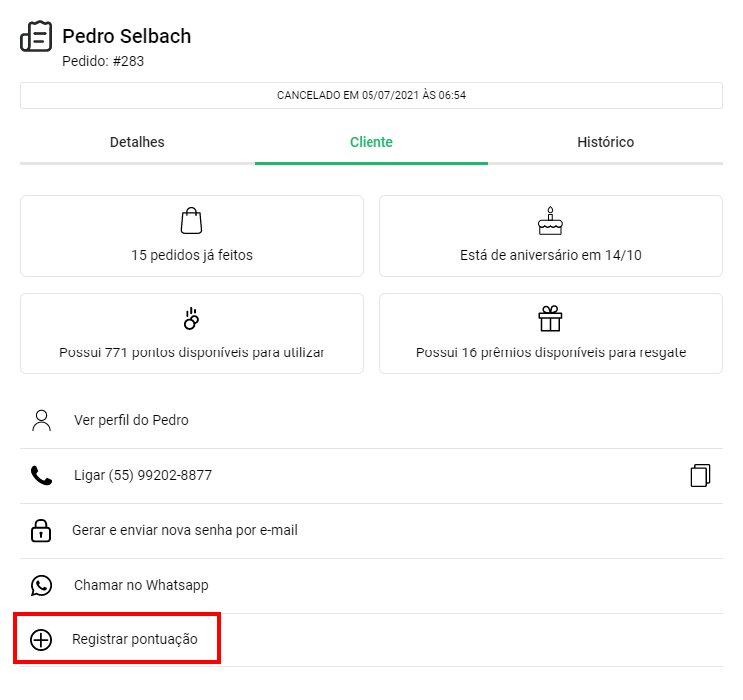743x700 pixels.
Task: Click the phone handset icon
Action: click(x=41, y=476)
